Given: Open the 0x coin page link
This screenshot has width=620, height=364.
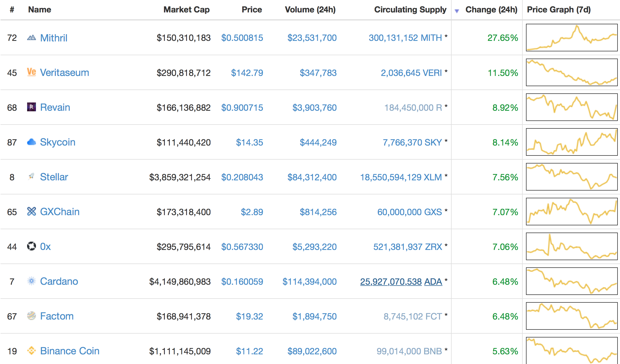Looking at the screenshot, I should tap(45, 247).
